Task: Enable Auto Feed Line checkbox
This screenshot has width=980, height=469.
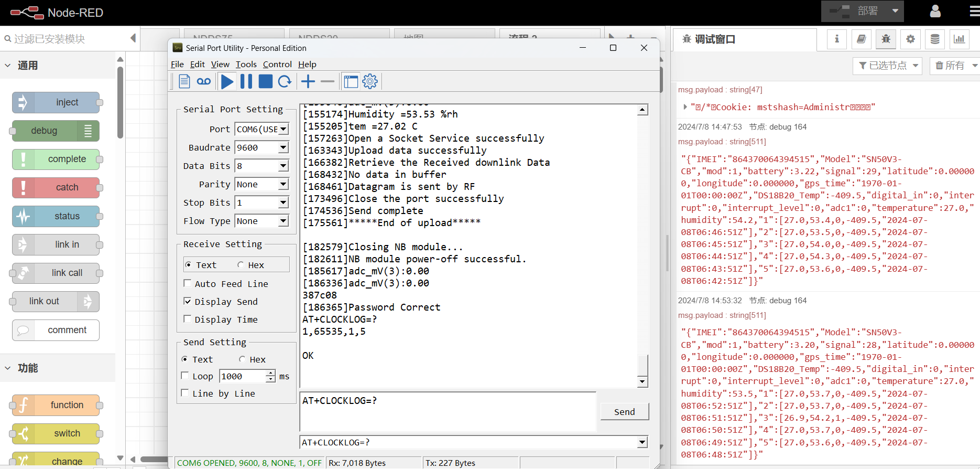Action: [x=187, y=283]
